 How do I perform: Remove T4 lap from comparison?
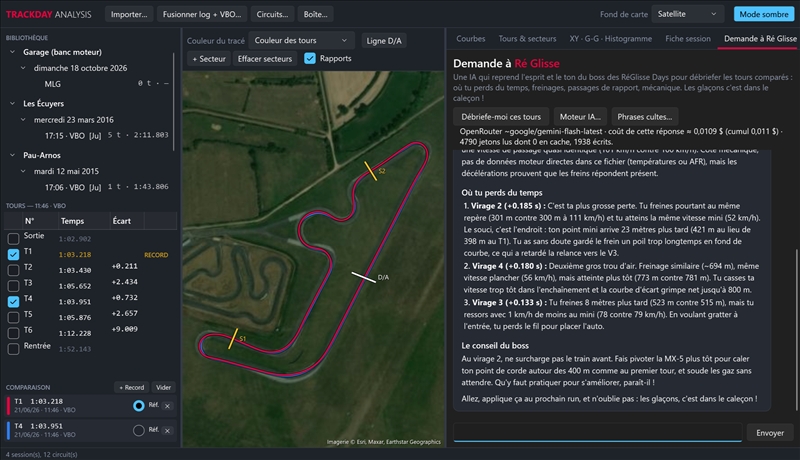pos(167,430)
